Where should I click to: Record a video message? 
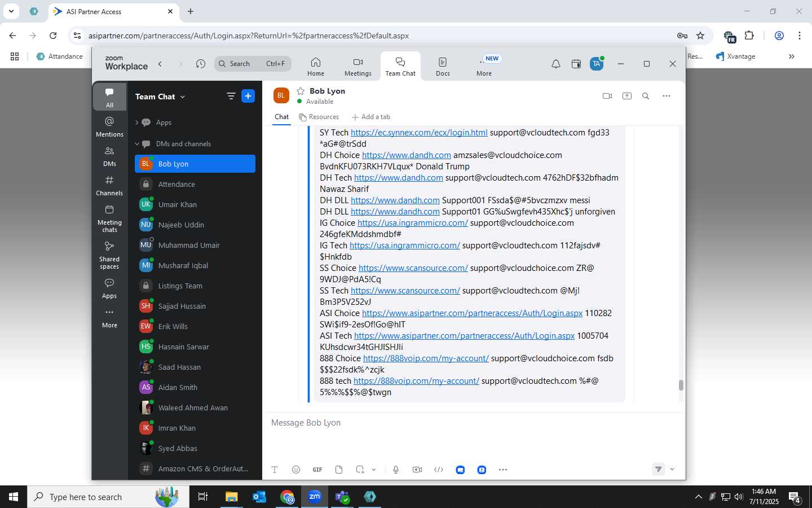[417, 470]
